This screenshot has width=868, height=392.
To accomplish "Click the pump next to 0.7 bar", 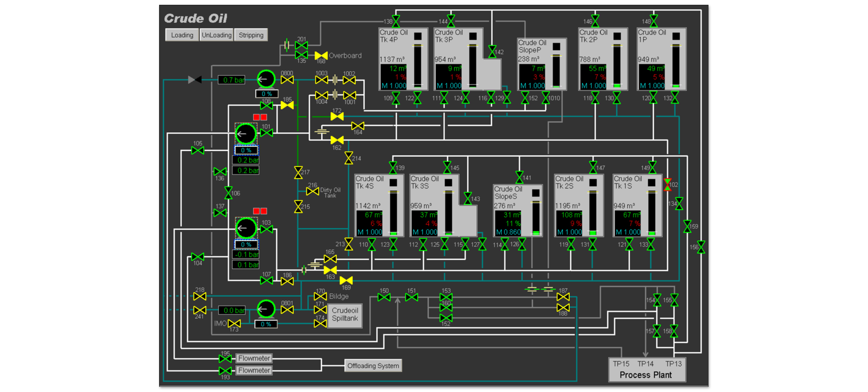I will point(266,79).
